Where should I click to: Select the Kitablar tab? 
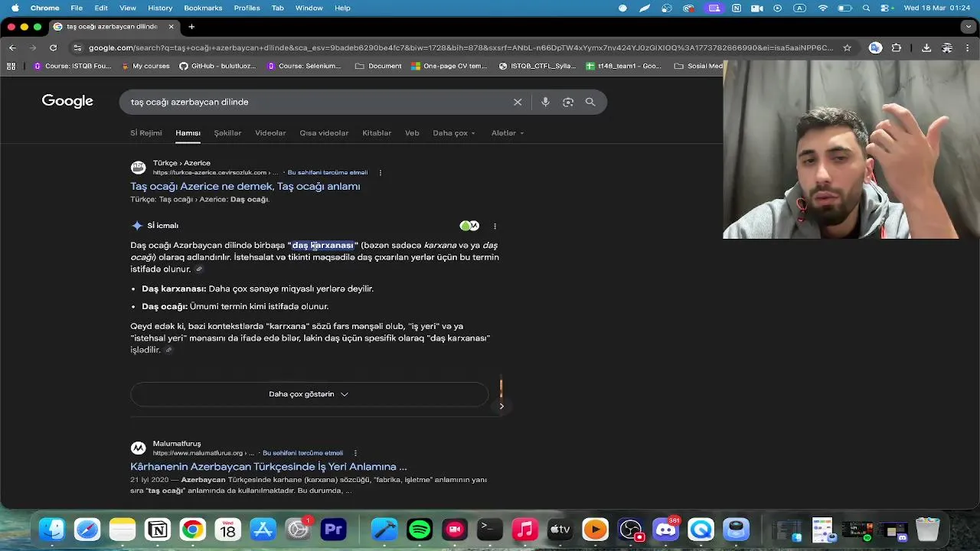click(377, 133)
